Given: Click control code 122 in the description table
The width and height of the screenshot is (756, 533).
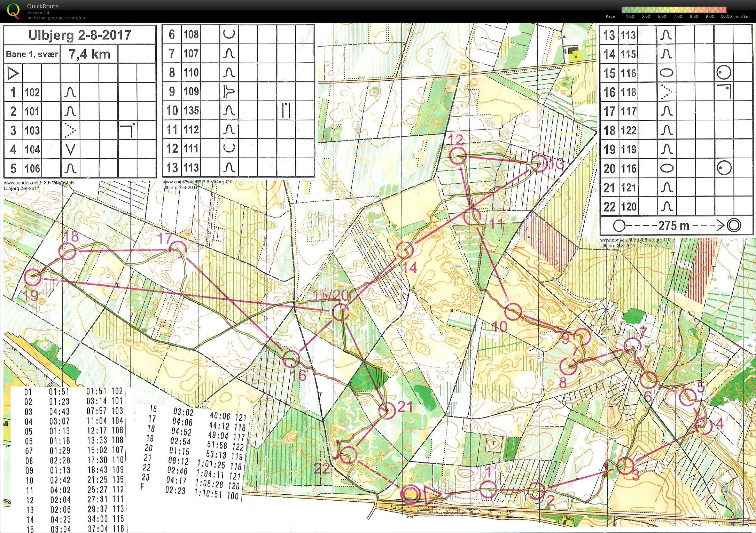Looking at the screenshot, I should (x=628, y=130).
